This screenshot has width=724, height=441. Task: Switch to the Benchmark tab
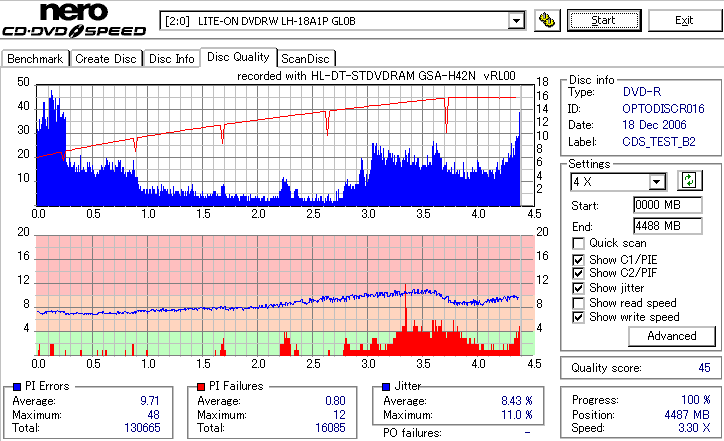click(x=35, y=59)
